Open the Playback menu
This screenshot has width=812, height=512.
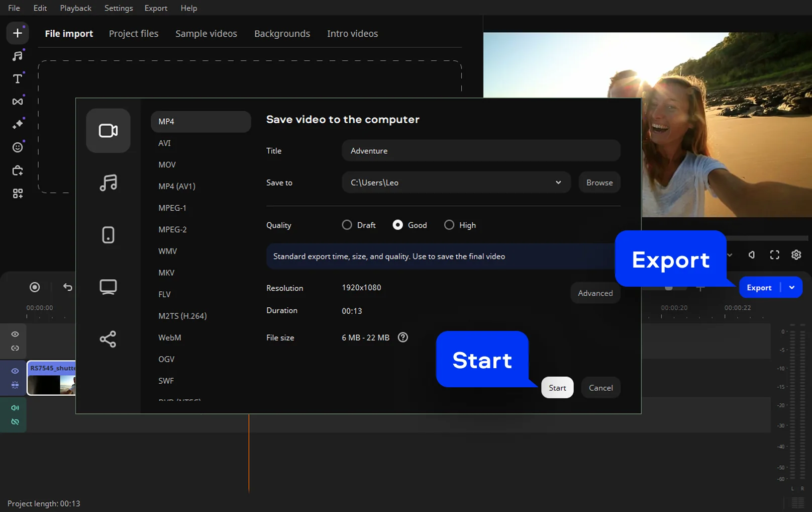pos(75,8)
